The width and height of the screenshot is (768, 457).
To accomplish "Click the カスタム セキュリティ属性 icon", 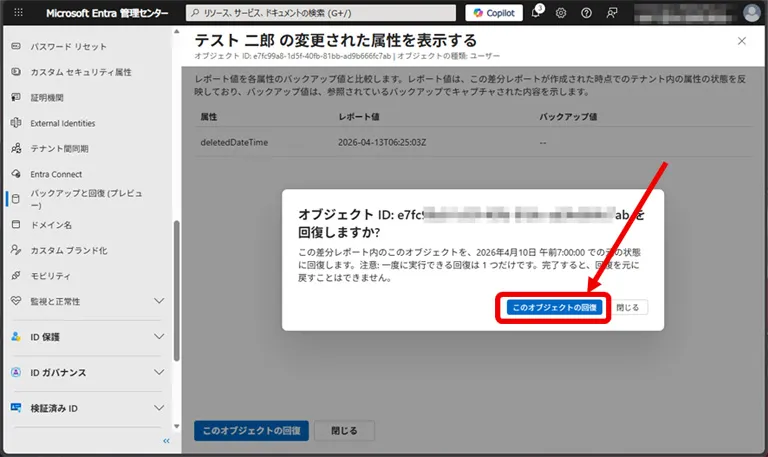I will pyautogui.click(x=16, y=72).
